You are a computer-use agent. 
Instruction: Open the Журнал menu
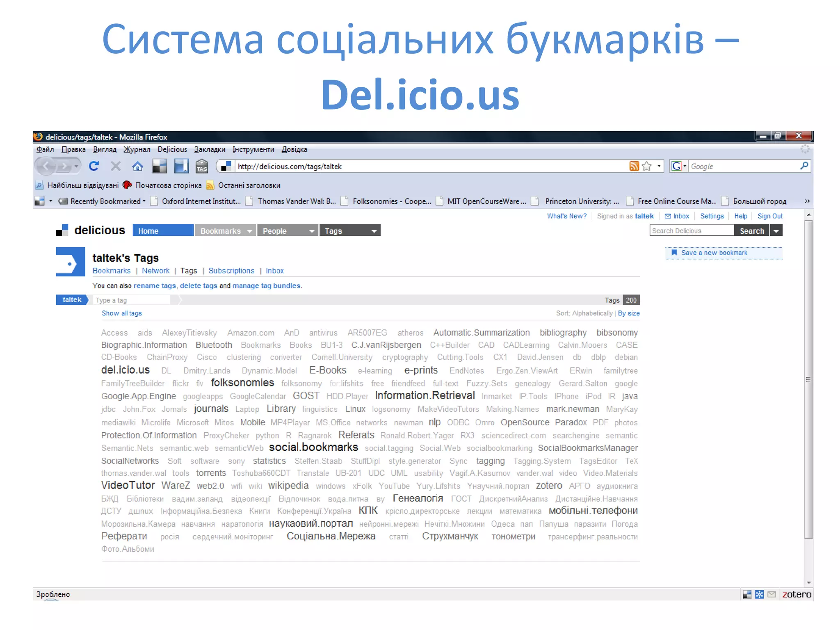tap(137, 149)
